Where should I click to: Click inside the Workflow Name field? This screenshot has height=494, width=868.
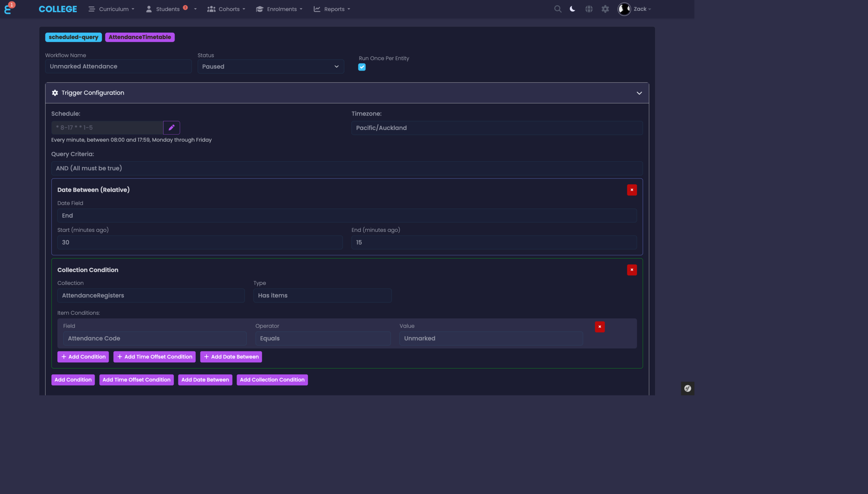(x=118, y=66)
